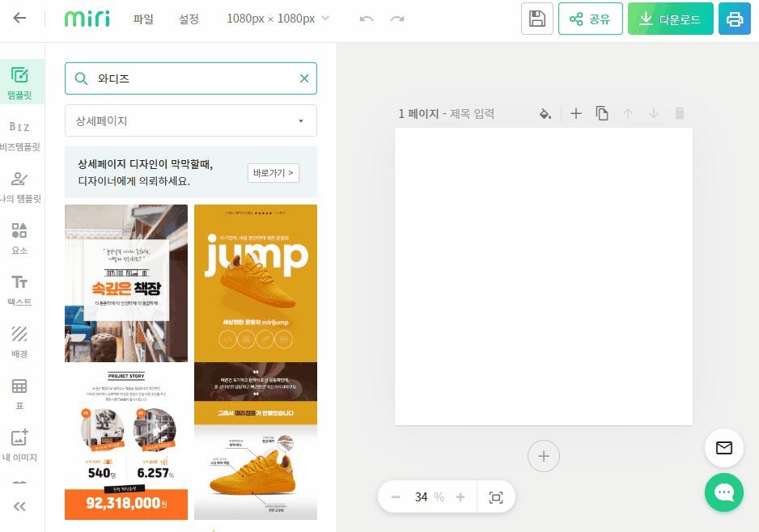This screenshot has height=532, width=759.
Task: Open the page background fill bucket
Action: [x=545, y=114]
